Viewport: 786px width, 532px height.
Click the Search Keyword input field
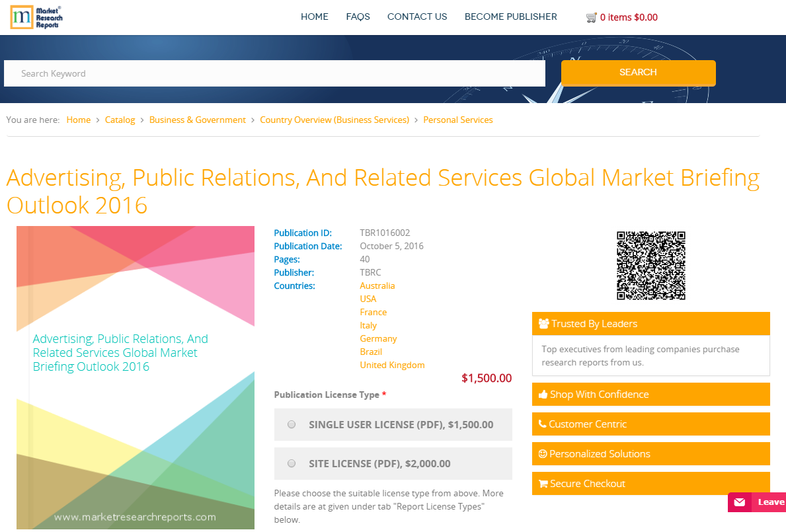(x=264, y=73)
